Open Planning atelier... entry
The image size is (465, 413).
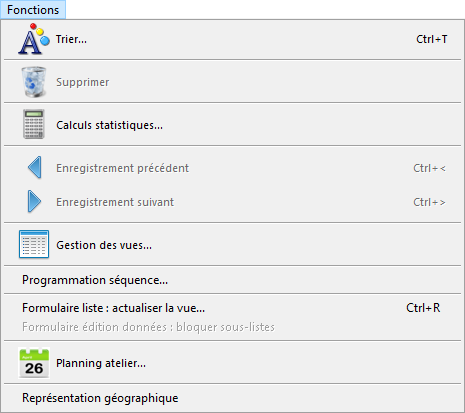pos(232,363)
